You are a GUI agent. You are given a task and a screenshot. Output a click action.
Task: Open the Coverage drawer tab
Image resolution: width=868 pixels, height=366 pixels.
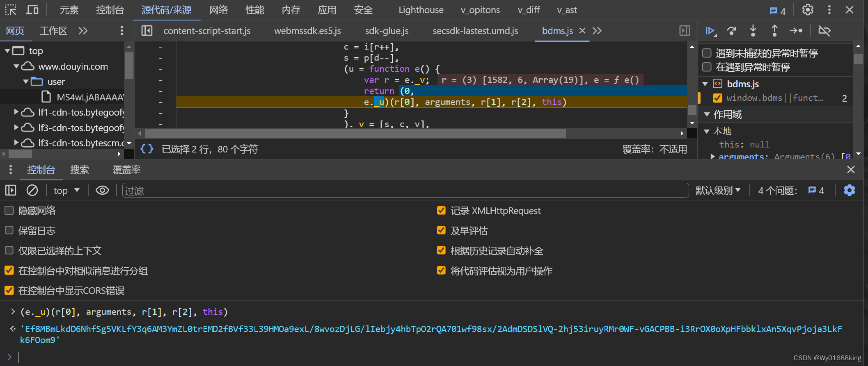(x=126, y=170)
